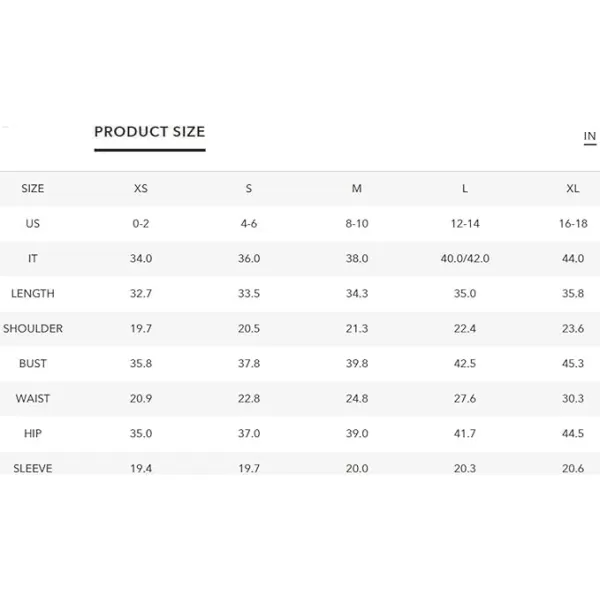Switch units with the IN toggle

(590, 136)
